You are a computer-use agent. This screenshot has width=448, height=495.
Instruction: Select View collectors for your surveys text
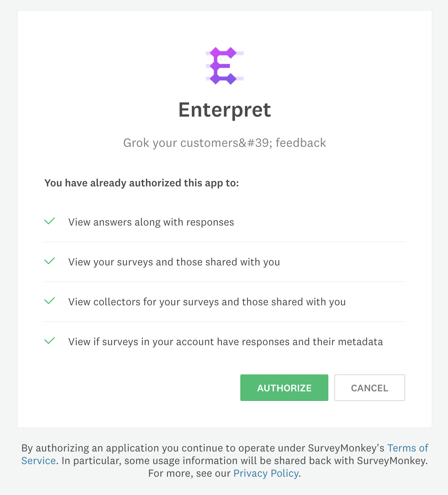point(207,302)
